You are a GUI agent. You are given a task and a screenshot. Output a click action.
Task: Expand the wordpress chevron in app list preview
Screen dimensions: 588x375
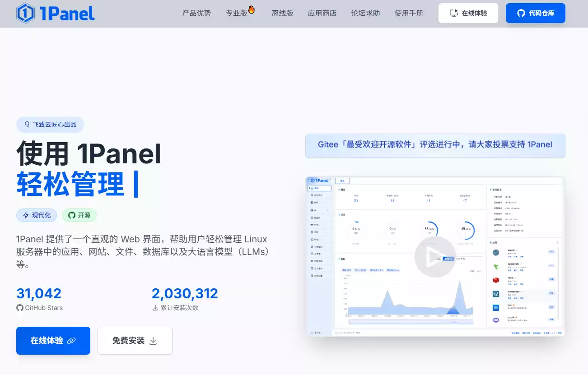[x=522, y=292]
